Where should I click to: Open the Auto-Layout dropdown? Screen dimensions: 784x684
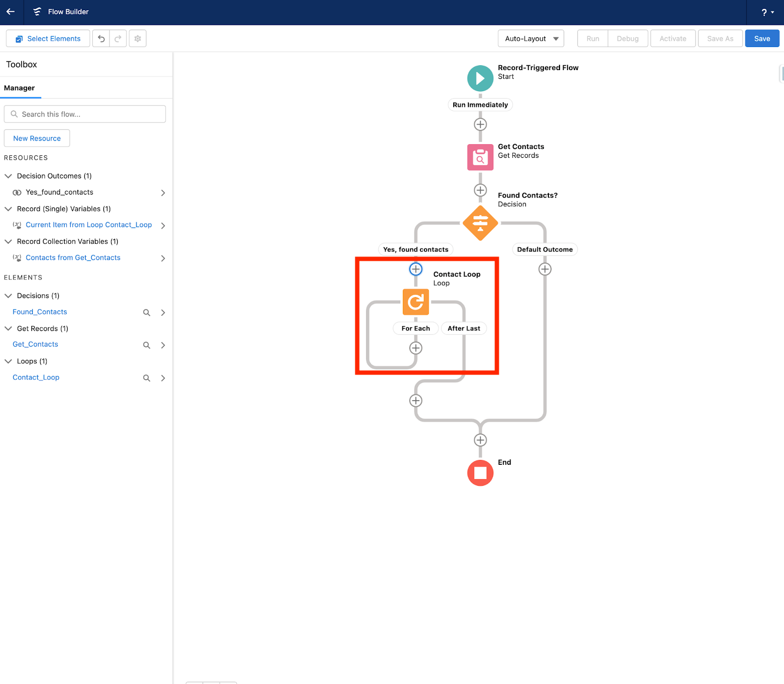click(530, 38)
